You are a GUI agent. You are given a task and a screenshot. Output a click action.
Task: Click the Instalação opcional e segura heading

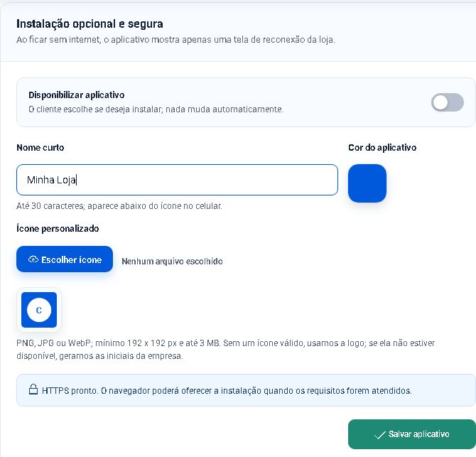click(x=90, y=23)
